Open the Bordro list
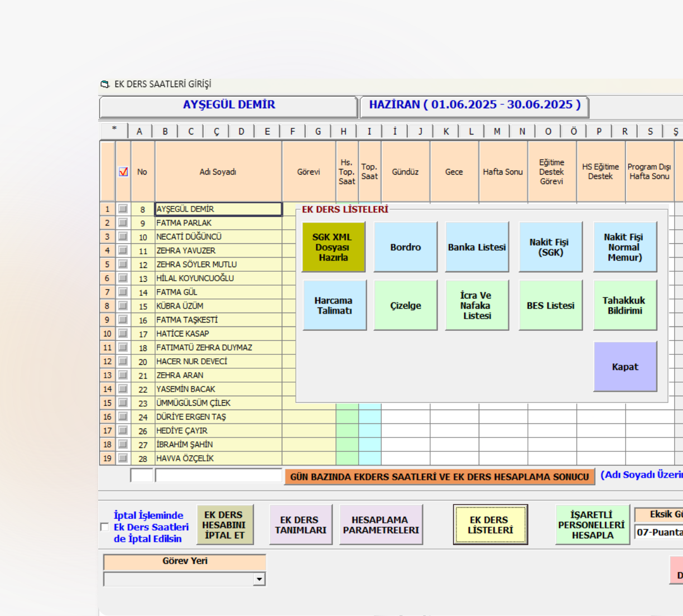Viewport: 683px width, 616px height. click(405, 247)
